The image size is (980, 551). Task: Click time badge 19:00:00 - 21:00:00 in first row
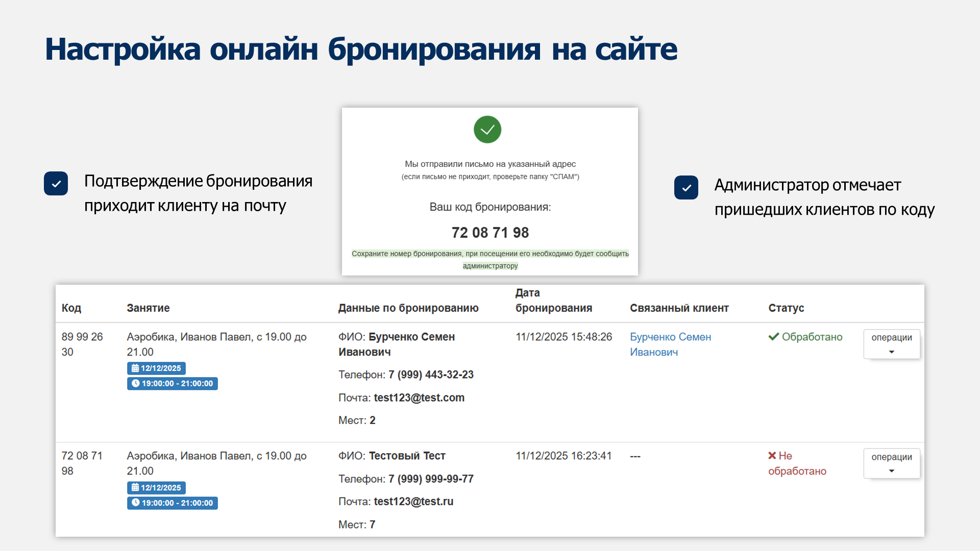click(173, 384)
